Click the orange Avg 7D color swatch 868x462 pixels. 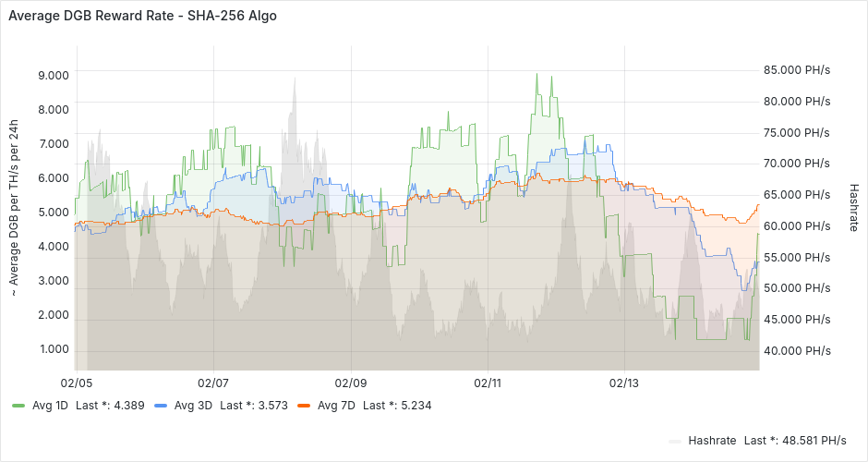[x=302, y=405]
